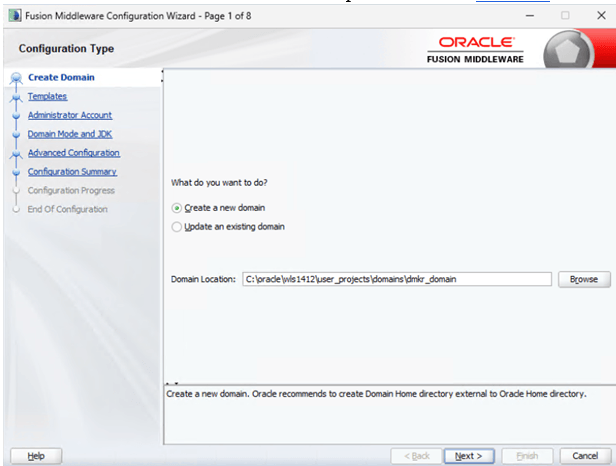Click the Administrator Account step node icon
Viewport: 616px width, 466px height.
pyautogui.click(x=16, y=116)
